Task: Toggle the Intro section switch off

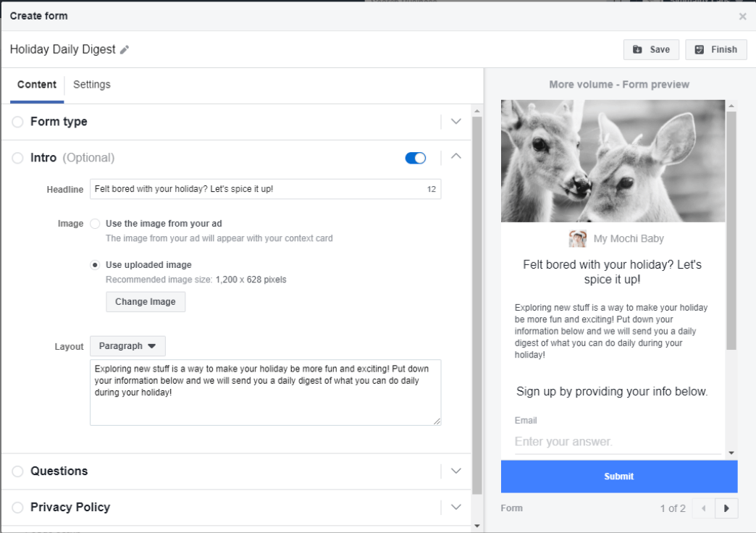Action: coord(416,158)
